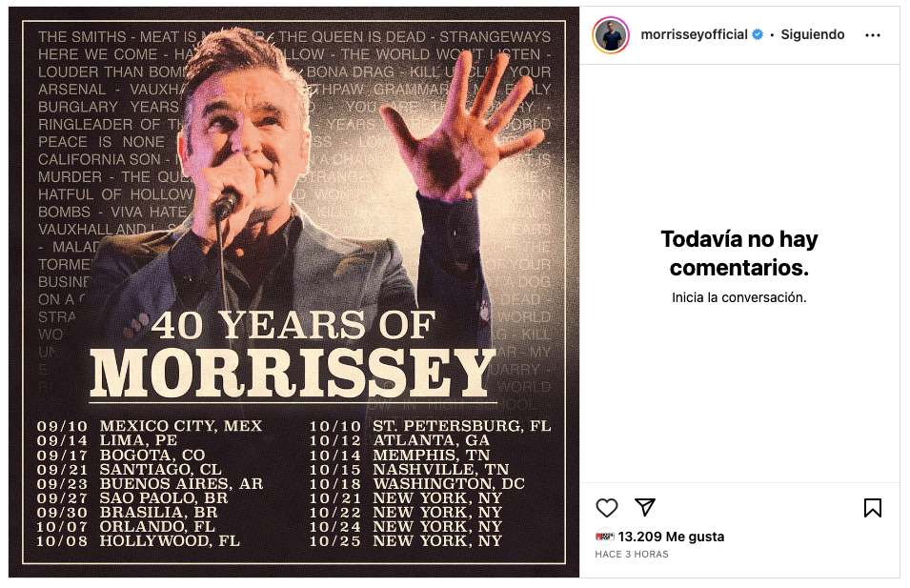
Task: Click the morrisseyofficial profile avatar
Action: click(611, 35)
